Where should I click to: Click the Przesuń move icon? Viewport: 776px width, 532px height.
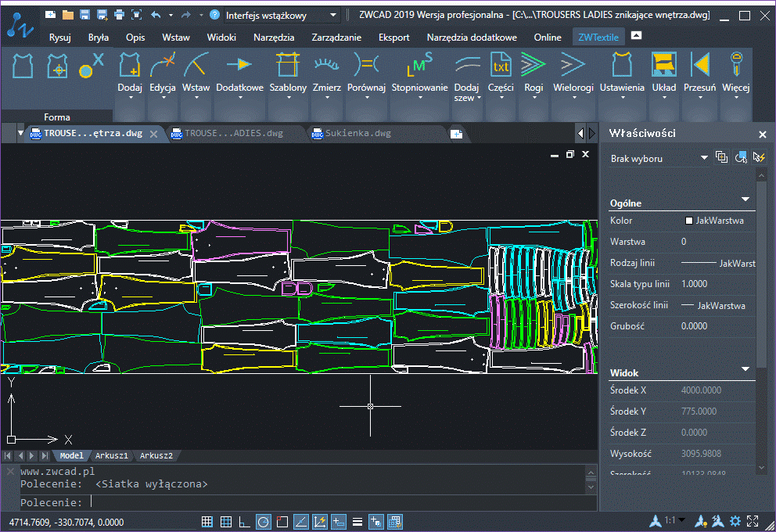[699, 66]
